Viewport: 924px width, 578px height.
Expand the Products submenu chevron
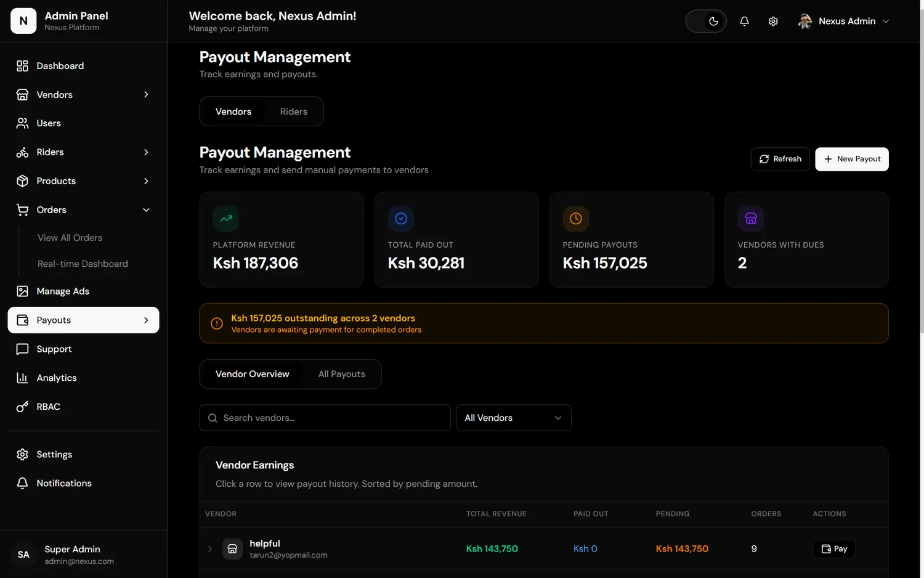pyautogui.click(x=146, y=181)
